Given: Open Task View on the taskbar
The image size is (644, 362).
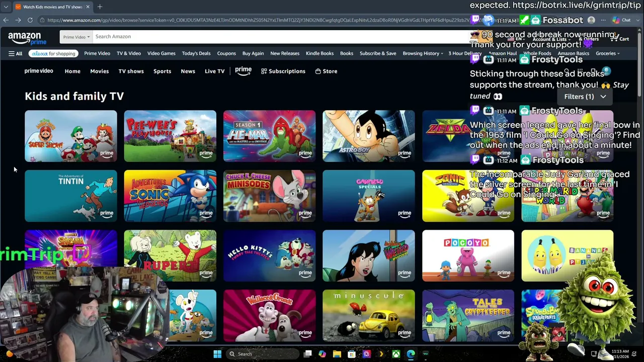Looking at the screenshot, I should [307, 354].
